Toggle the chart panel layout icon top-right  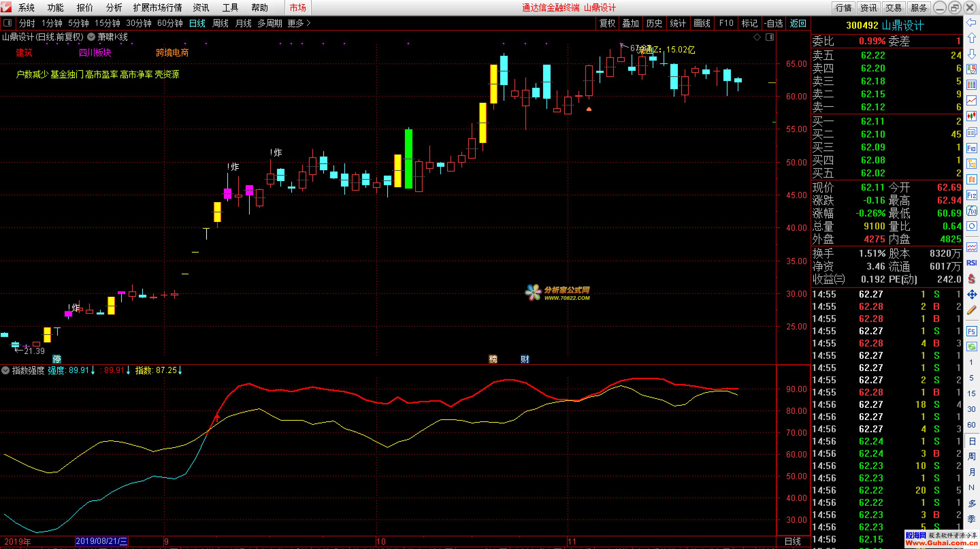770,37
